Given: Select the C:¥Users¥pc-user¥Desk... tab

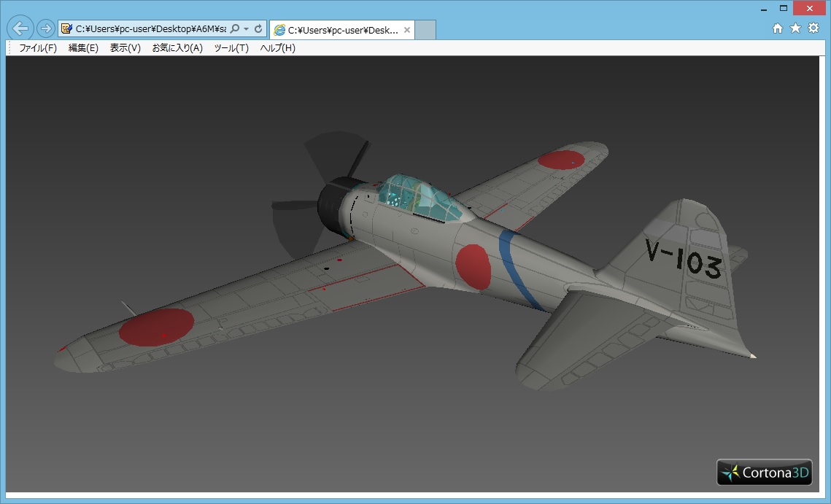Looking at the screenshot, I should click(336, 31).
